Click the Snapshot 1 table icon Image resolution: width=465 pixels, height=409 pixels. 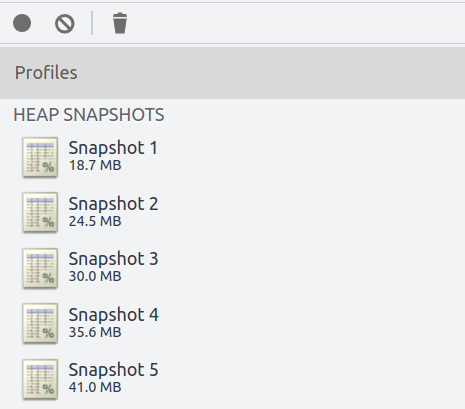tap(40, 157)
